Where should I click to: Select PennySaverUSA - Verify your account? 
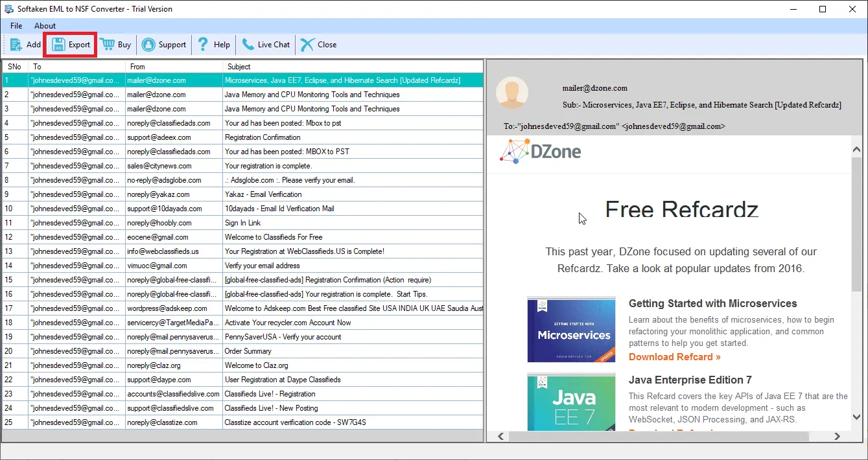tap(242, 337)
